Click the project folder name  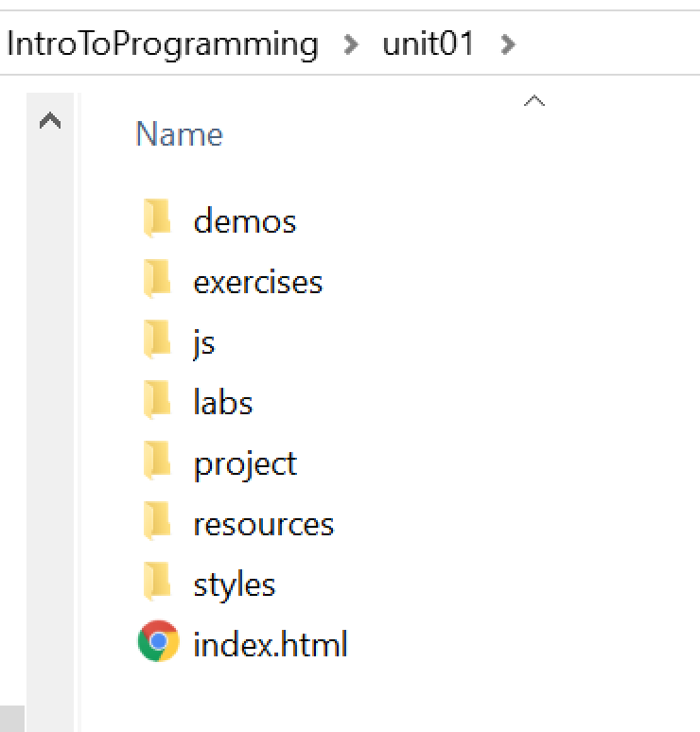245,465
